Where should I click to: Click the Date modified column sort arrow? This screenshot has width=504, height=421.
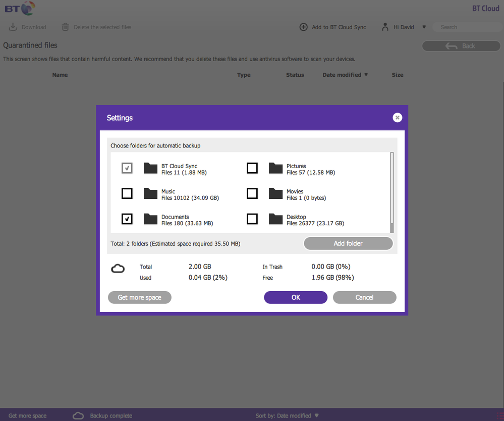(366, 75)
